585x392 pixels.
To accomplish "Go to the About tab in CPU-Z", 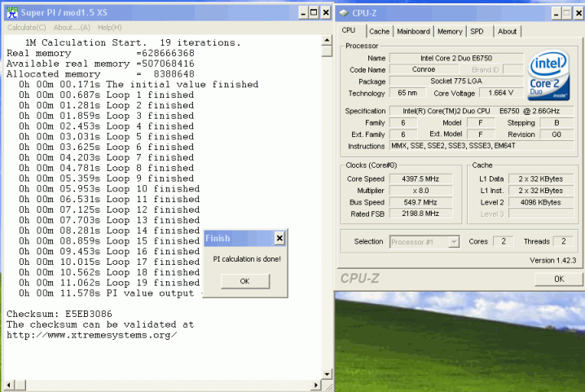I will (507, 31).
